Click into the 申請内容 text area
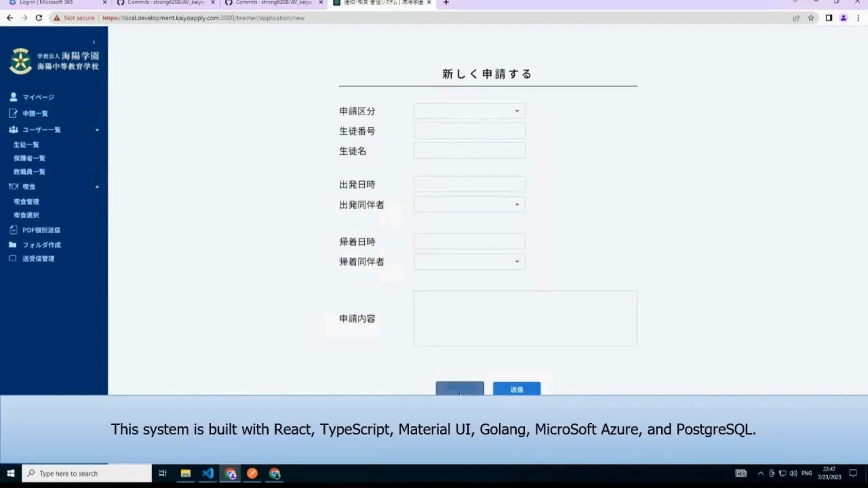Image resolution: width=868 pixels, height=488 pixels. (525, 319)
